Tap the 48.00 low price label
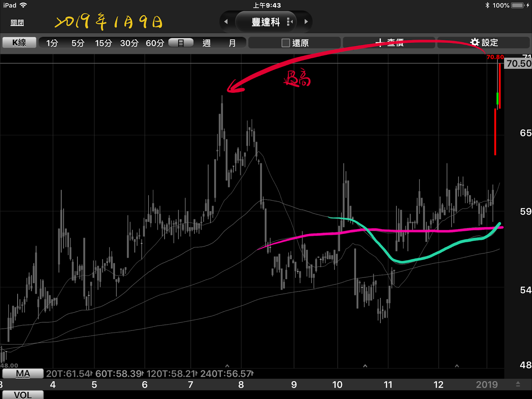532x399 pixels. [x=9, y=365]
